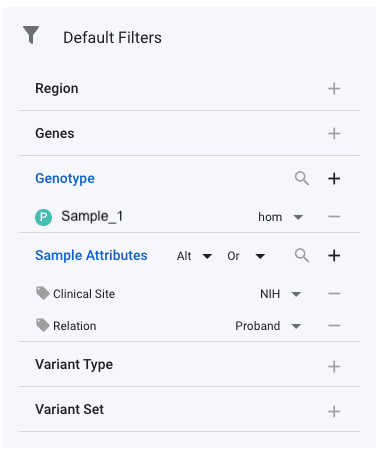Add a Variant Set filter

(334, 412)
